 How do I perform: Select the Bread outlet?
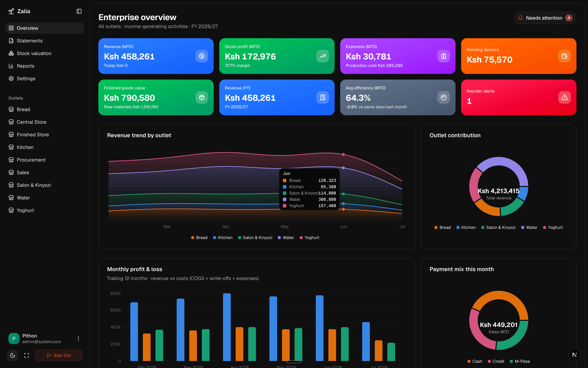click(45, 109)
